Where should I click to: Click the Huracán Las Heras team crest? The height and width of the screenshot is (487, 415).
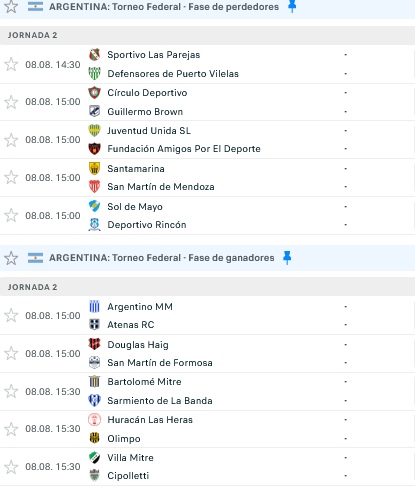tap(94, 420)
